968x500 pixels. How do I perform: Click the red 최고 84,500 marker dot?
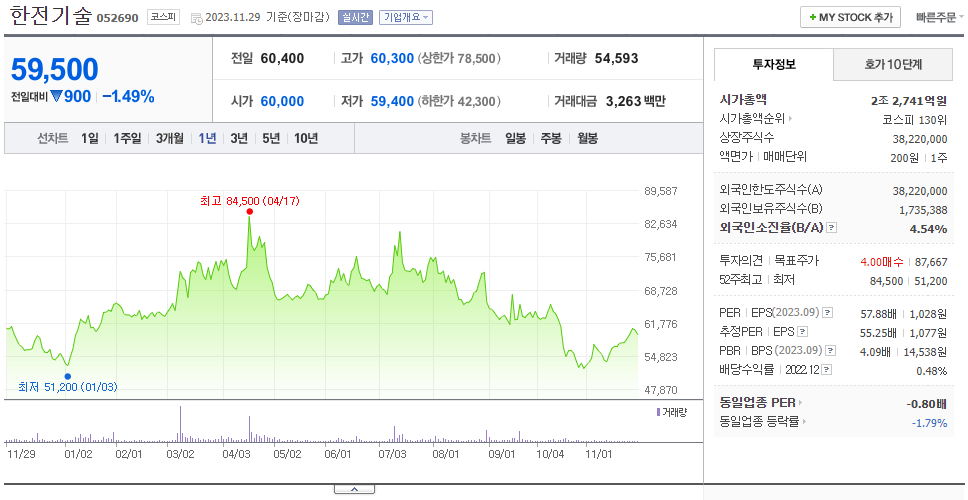click(x=249, y=212)
